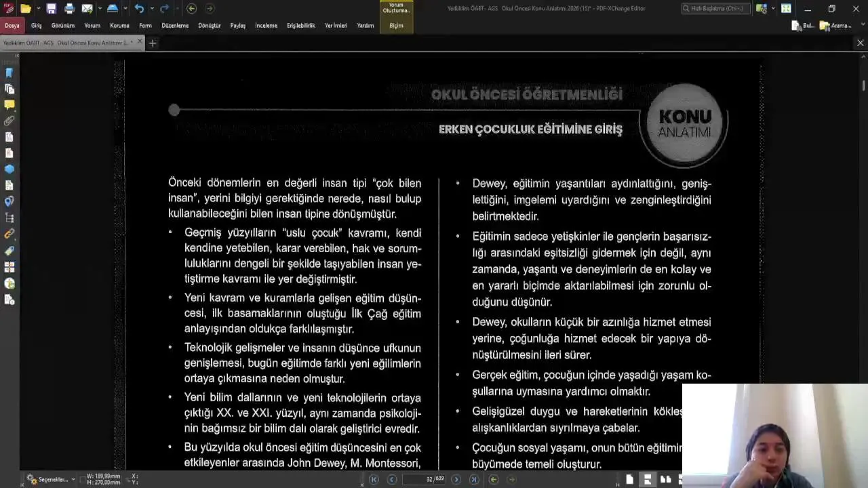Click the Scanner icon
Viewport: 868px width, 488px height.
[x=113, y=8]
